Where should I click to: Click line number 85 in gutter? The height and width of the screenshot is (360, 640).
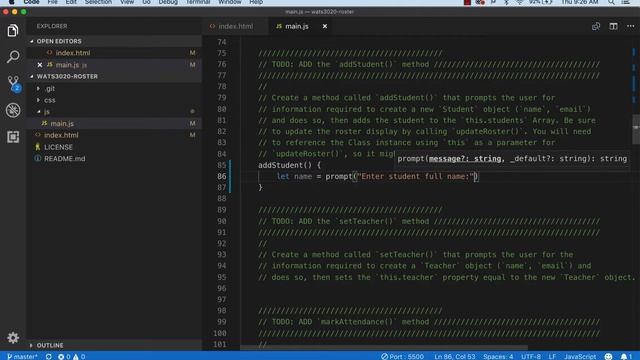221,165
